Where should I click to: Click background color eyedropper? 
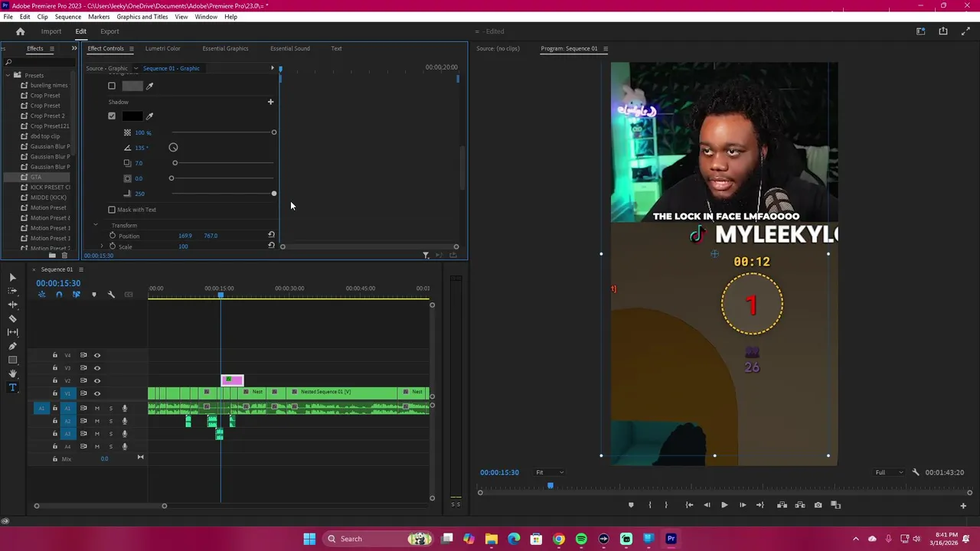point(150,86)
